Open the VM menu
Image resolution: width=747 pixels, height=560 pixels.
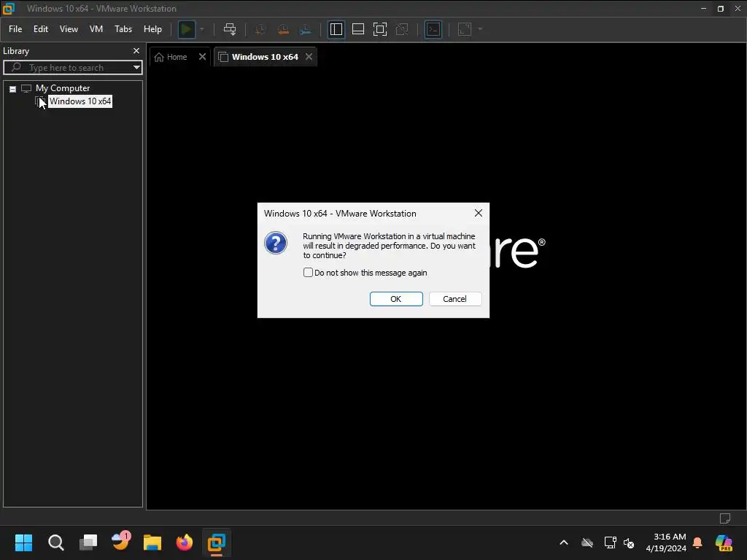pyautogui.click(x=96, y=29)
